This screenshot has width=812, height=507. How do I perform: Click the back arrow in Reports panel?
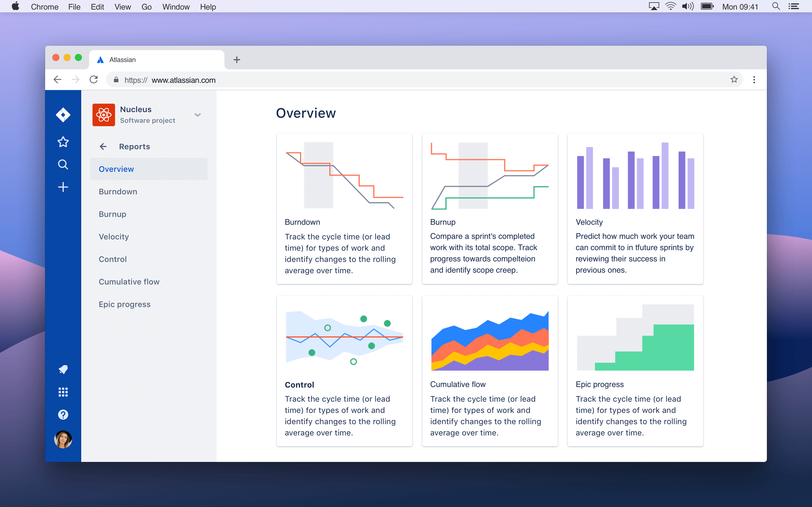point(103,147)
